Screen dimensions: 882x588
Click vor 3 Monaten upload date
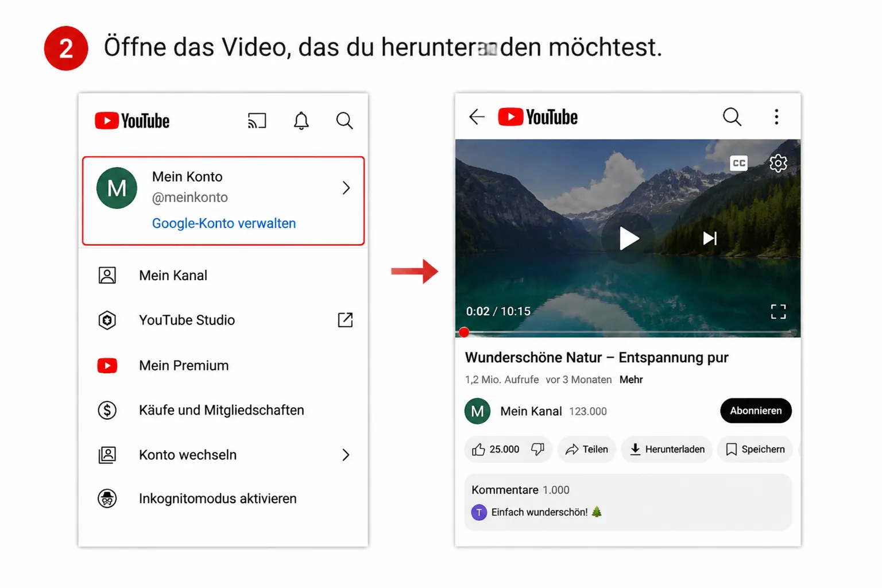(579, 380)
